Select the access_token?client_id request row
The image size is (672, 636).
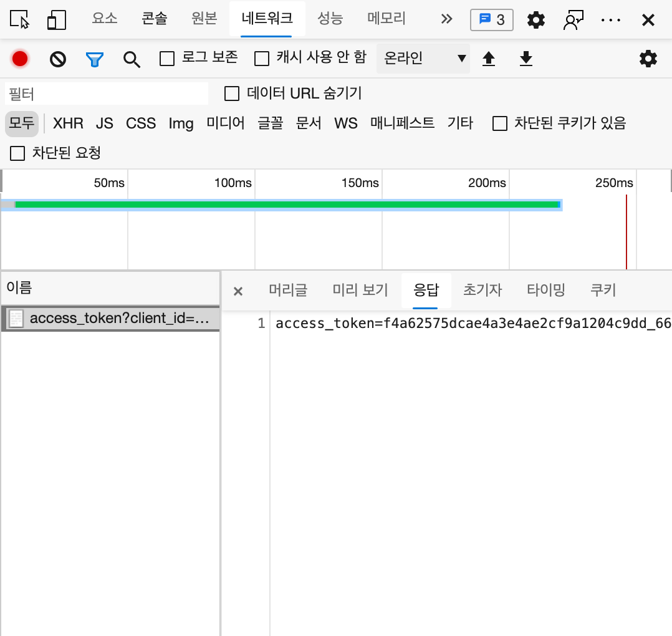[110, 319]
